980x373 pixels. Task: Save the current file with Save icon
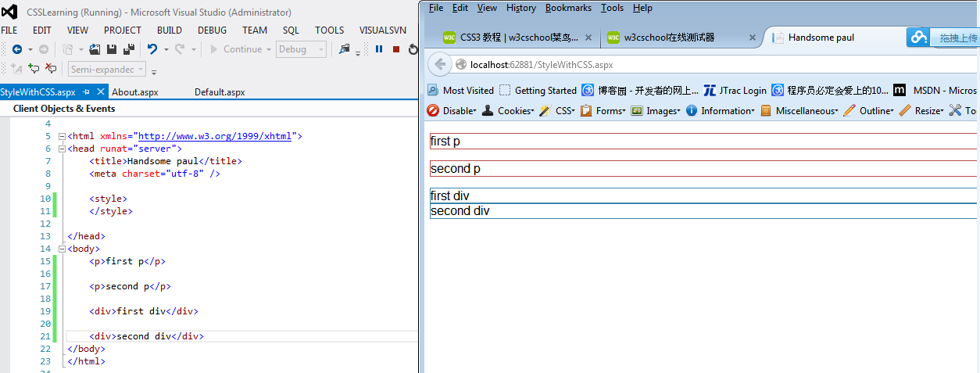(112, 49)
